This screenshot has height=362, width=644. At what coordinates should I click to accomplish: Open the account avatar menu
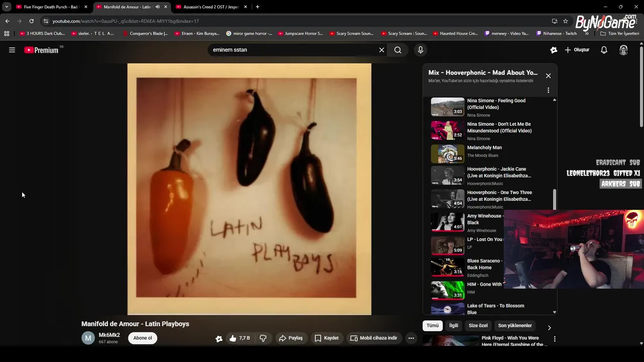(623, 50)
